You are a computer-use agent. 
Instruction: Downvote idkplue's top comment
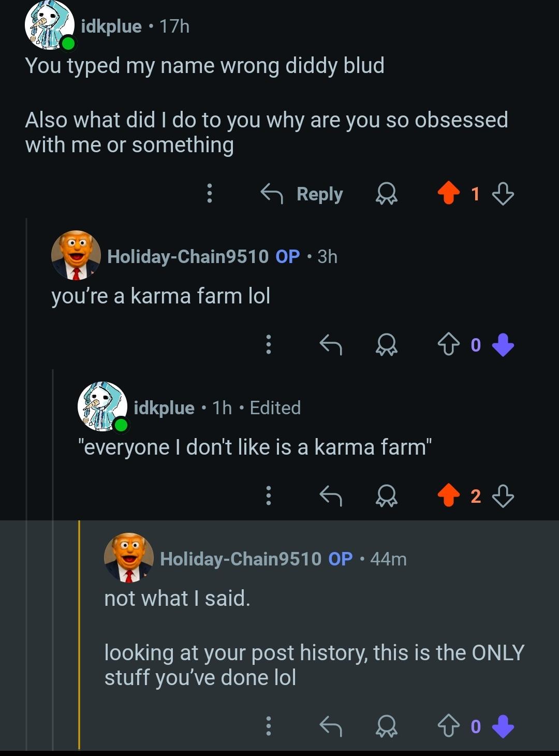tap(503, 194)
